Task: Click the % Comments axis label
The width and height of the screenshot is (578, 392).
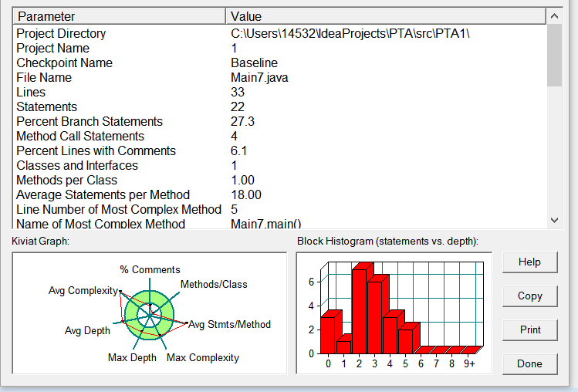Action: click(150, 269)
